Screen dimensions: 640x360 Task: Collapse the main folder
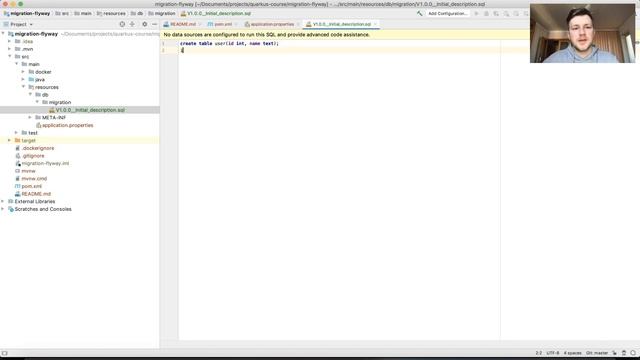pos(17,64)
